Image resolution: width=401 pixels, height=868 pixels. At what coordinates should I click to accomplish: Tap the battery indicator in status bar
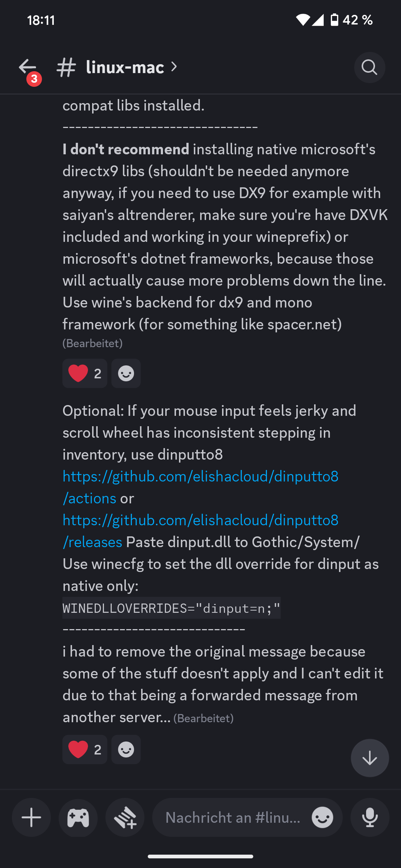click(x=335, y=20)
